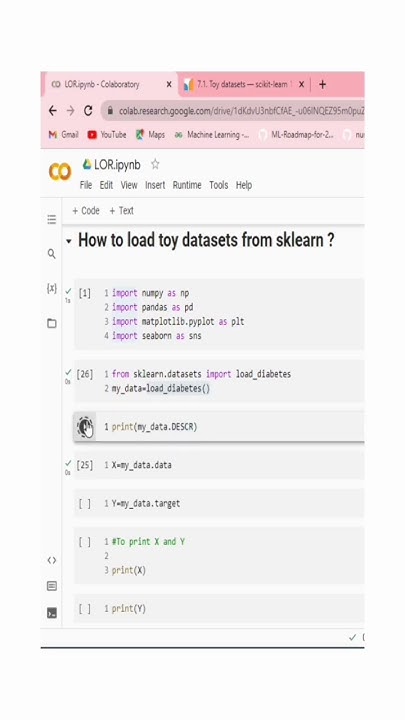The image size is (405, 720).
Task: Switch to the Toy datasets scikit-learn tab
Action: pyautogui.click(x=238, y=84)
